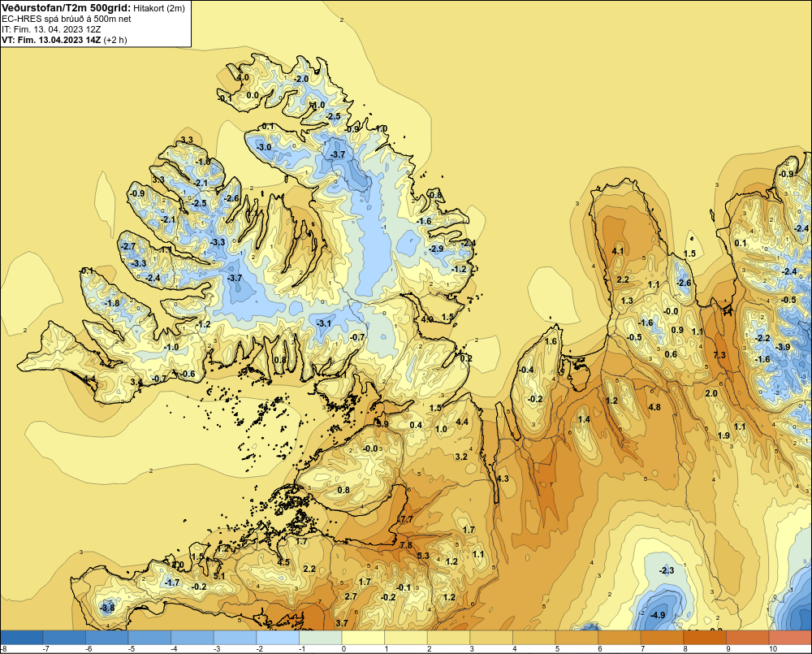Pick the legend color between 5 and 6

tap(577, 637)
